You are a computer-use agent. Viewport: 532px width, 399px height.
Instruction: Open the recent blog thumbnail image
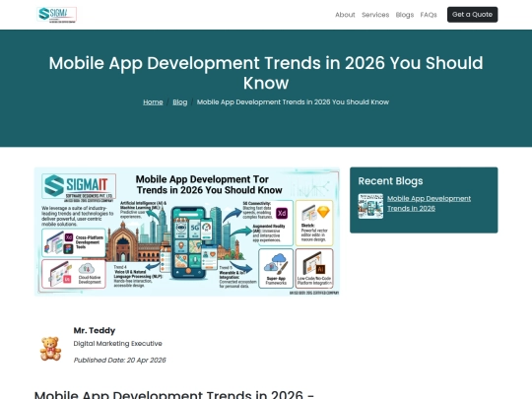370,206
